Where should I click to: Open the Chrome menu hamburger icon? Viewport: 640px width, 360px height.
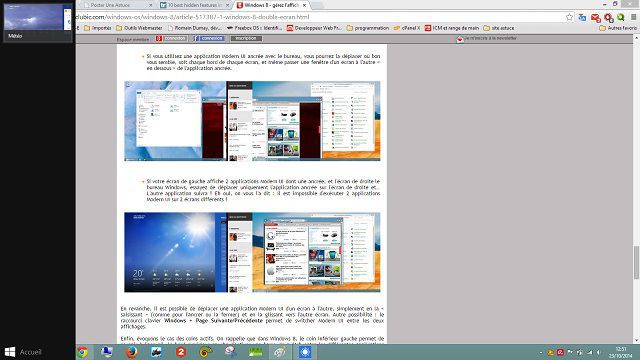(633, 17)
